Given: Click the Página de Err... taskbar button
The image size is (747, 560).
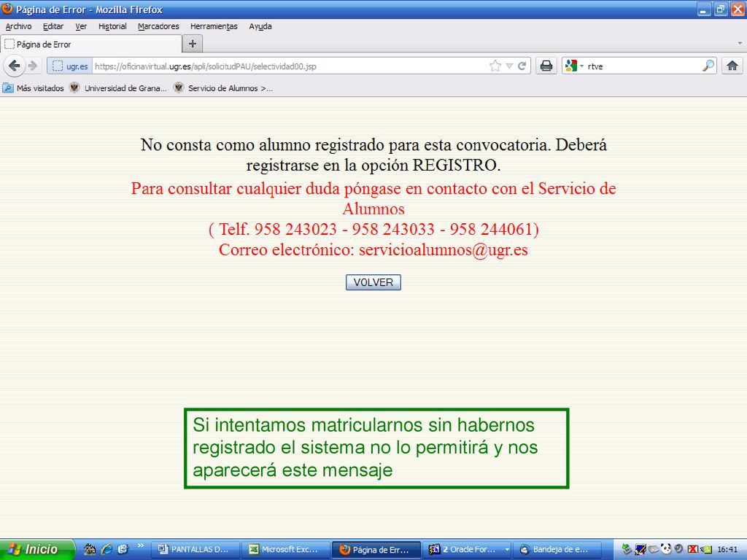Looking at the screenshot, I should (x=376, y=550).
